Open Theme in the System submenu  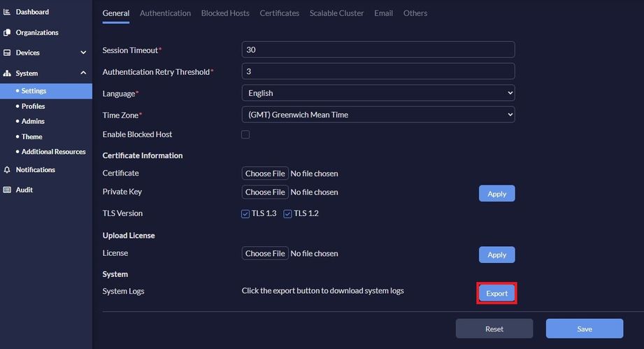click(31, 136)
